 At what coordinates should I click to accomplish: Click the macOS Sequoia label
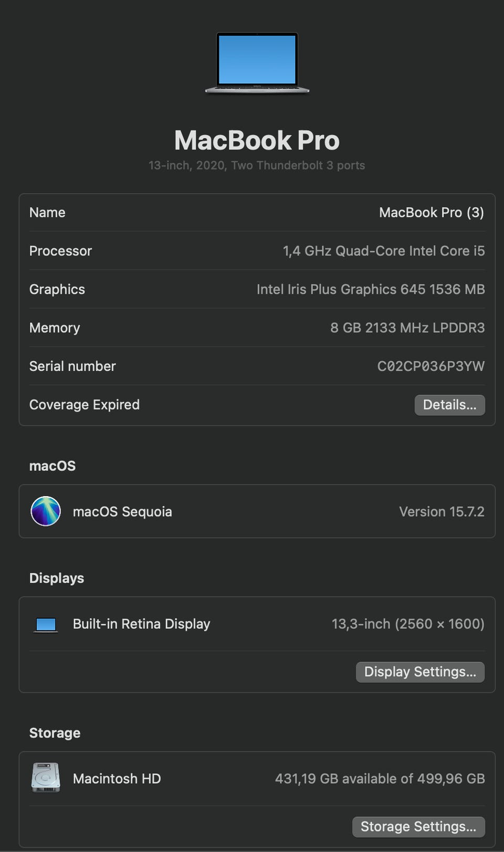click(x=122, y=512)
